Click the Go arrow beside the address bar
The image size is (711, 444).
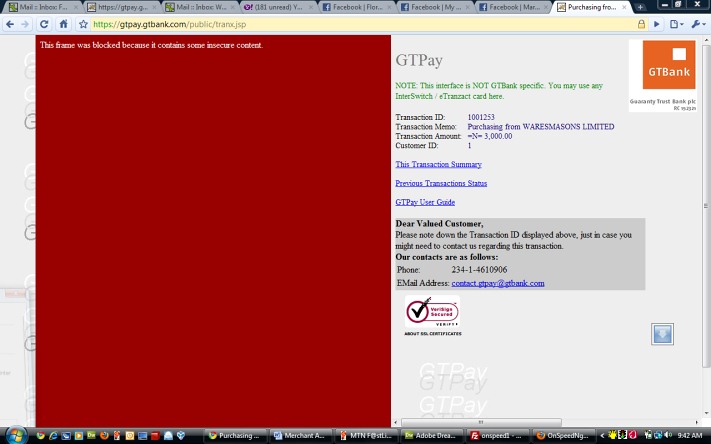pos(657,24)
